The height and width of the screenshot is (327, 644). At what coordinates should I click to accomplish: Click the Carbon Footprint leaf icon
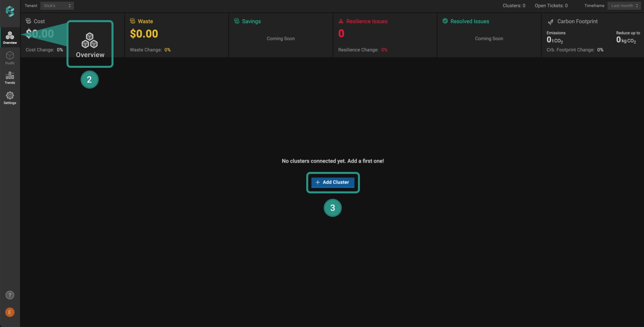pos(551,21)
